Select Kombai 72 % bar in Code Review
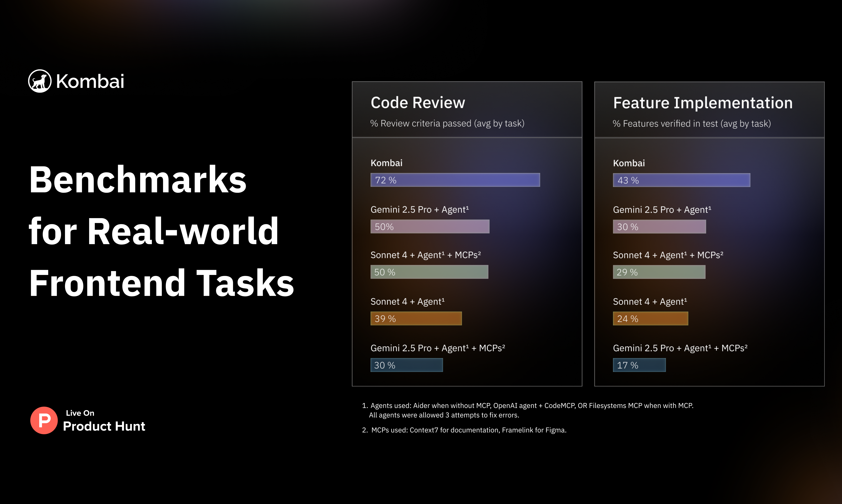842x504 pixels. (x=455, y=180)
